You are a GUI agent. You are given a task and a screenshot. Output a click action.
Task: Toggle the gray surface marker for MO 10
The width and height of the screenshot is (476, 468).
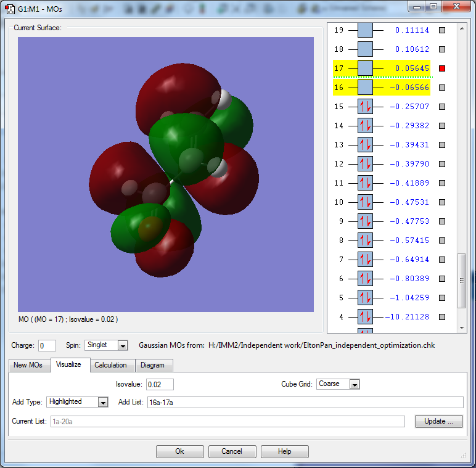pyautogui.click(x=441, y=202)
